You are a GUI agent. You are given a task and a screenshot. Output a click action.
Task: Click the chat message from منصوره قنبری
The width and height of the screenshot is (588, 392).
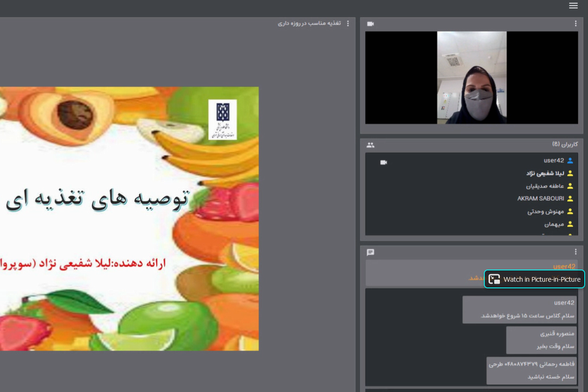541,339
